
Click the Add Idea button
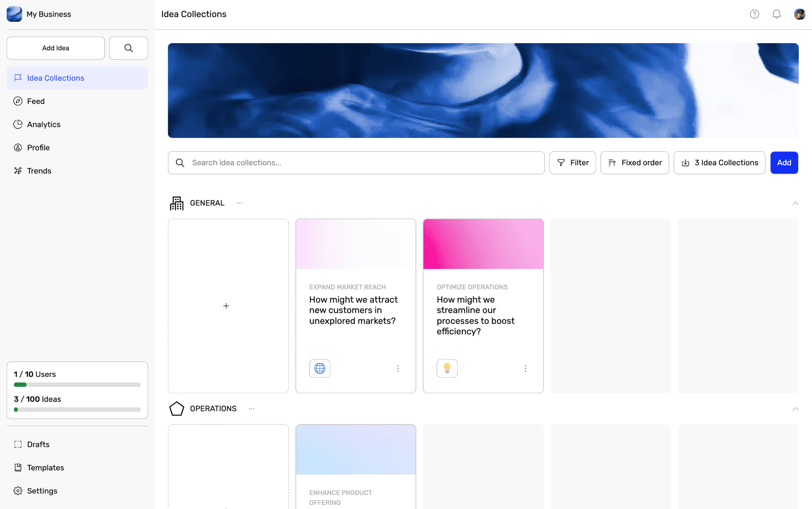tap(56, 48)
